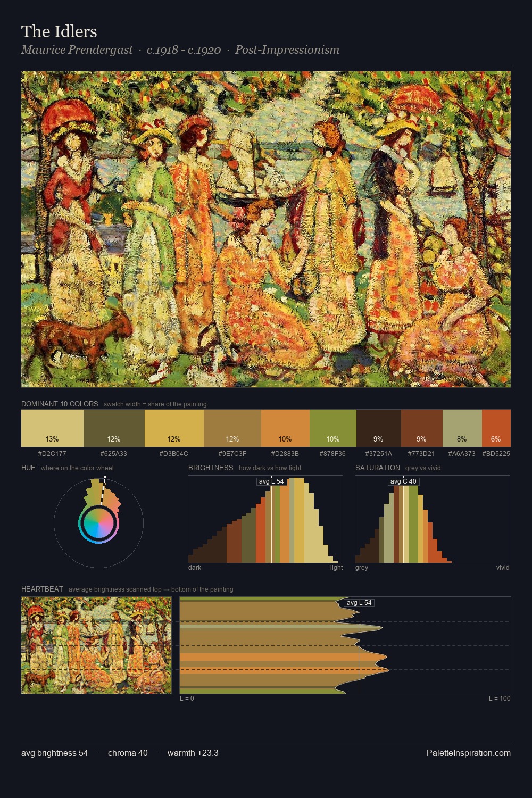Click the hex code #625A33 text
This screenshot has height=798, width=532.
(114, 454)
